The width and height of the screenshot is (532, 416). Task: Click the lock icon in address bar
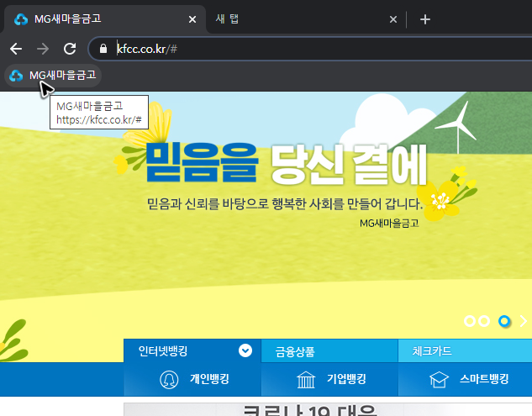tap(103, 49)
